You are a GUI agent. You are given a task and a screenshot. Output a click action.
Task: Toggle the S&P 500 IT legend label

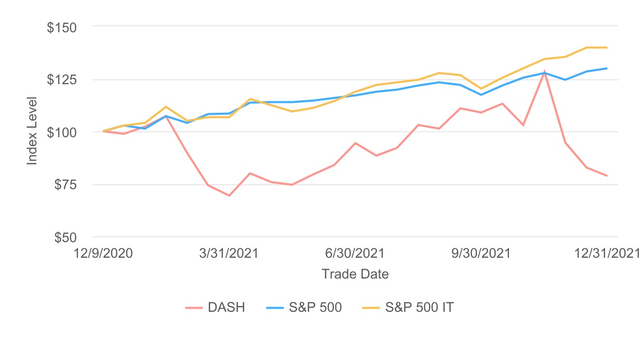420,307
